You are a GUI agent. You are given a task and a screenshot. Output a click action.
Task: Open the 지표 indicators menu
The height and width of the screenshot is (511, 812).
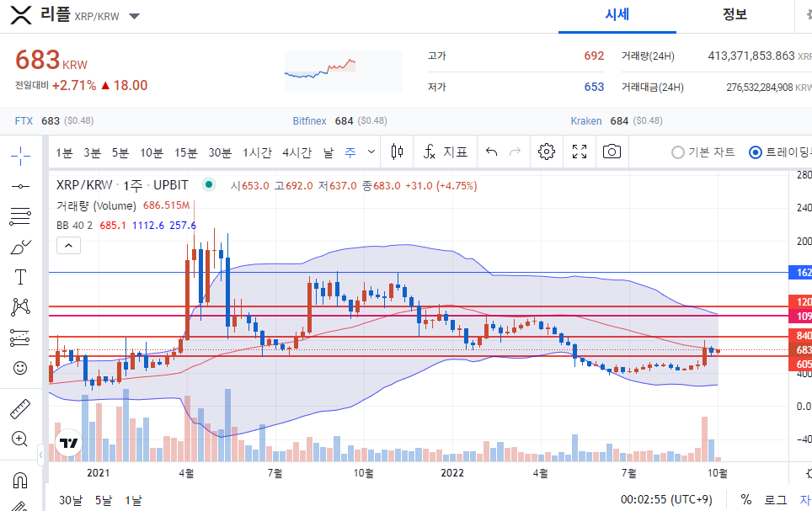[445, 152]
